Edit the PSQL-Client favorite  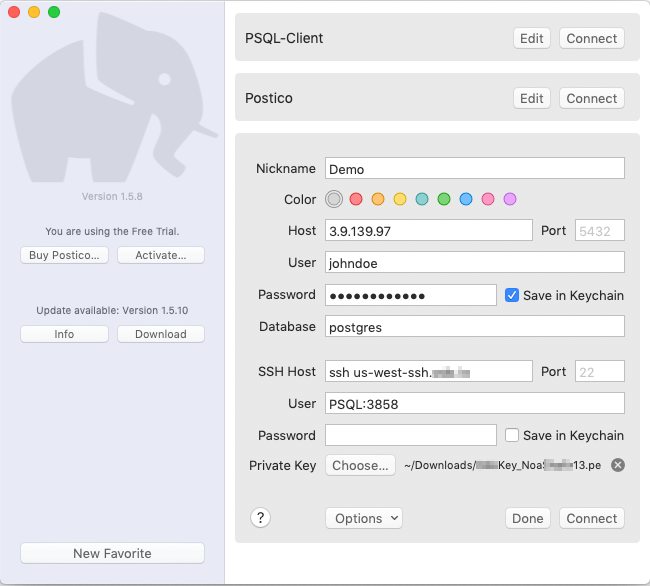pyautogui.click(x=531, y=39)
